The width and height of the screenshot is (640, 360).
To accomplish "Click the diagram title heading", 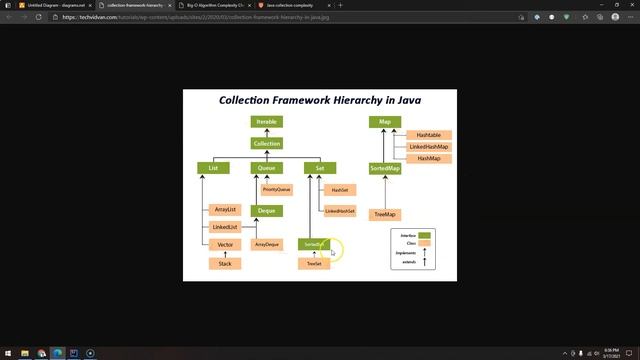I will click(320, 100).
